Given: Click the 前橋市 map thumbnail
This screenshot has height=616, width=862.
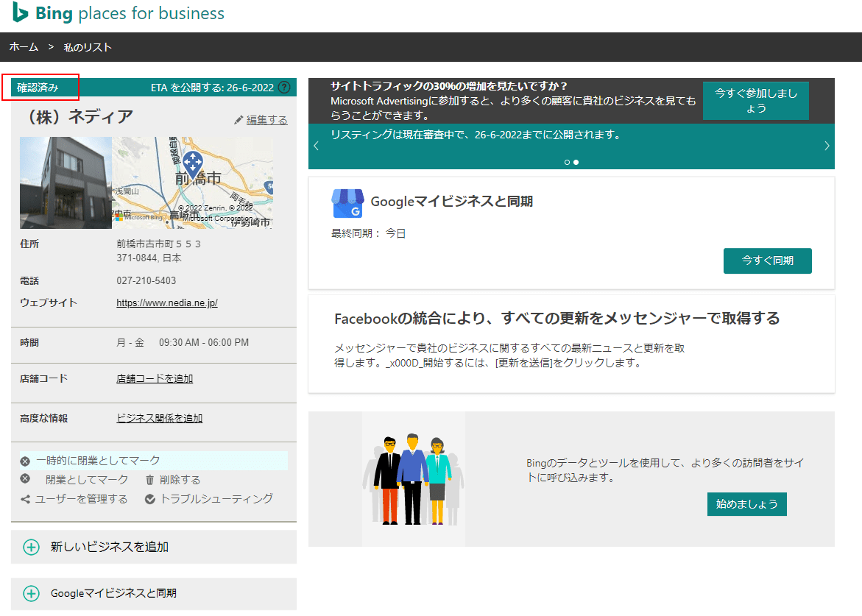Looking at the screenshot, I should click(x=192, y=183).
